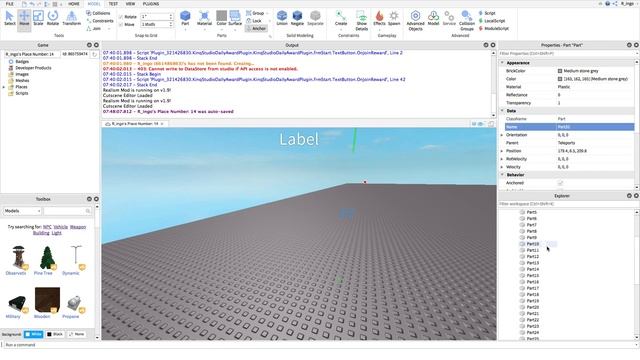The width and height of the screenshot is (640, 360).
Task: Click the BrickColor swatch in Properties
Action: pos(560,71)
